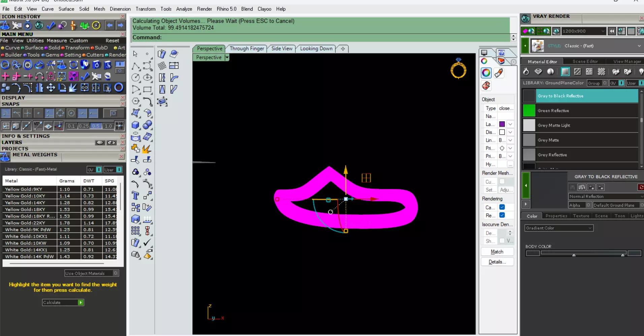Open the Normal Reflection dropdown
The image size is (644, 336).
606,197
